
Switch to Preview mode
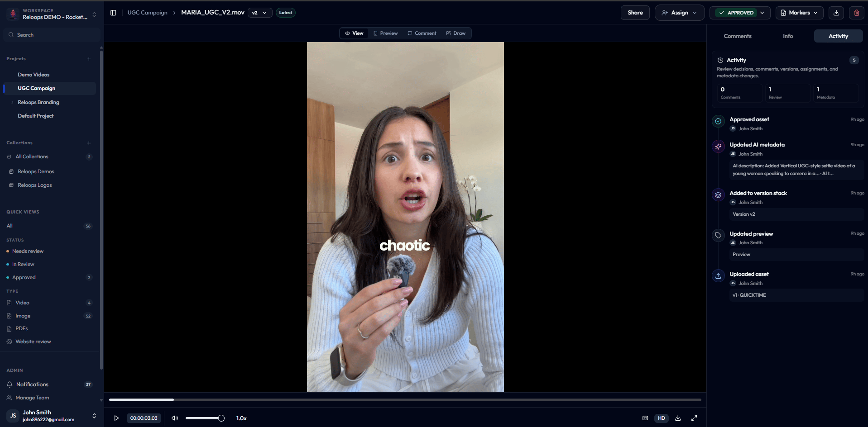point(385,33)
